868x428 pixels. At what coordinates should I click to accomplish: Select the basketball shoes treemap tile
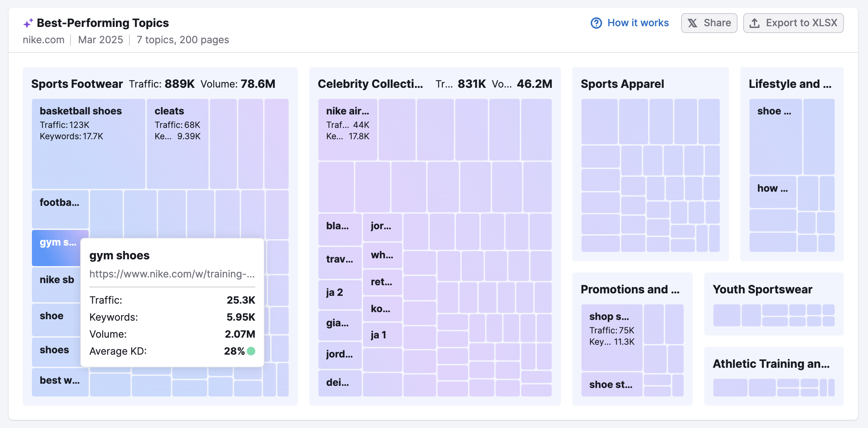pyautogui.click(x=88, y=143)
